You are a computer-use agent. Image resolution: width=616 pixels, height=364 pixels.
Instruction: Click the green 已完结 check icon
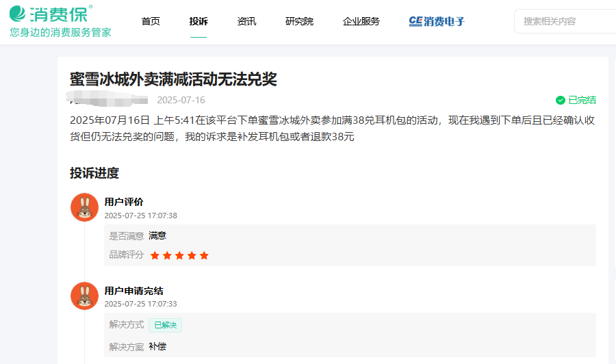560,100
